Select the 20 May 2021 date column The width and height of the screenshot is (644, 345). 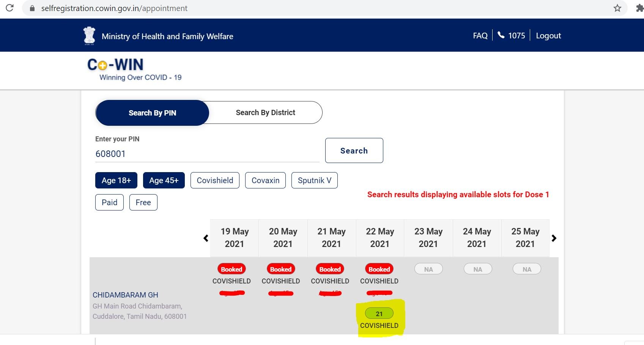[x=283, y=238]
